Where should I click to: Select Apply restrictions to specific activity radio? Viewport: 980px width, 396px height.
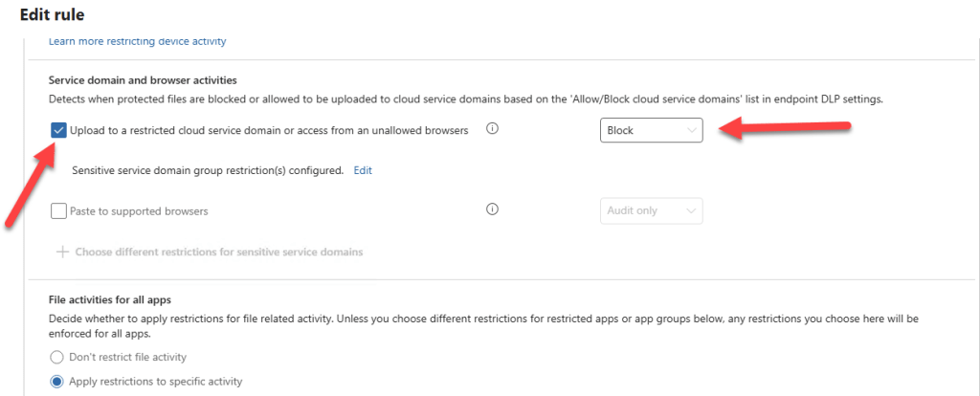[56, 381]
